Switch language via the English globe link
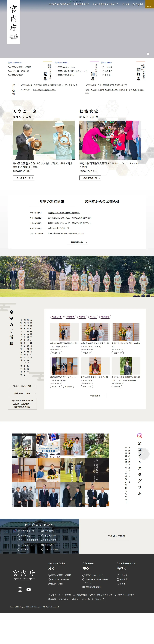 (x=138, y=4)
